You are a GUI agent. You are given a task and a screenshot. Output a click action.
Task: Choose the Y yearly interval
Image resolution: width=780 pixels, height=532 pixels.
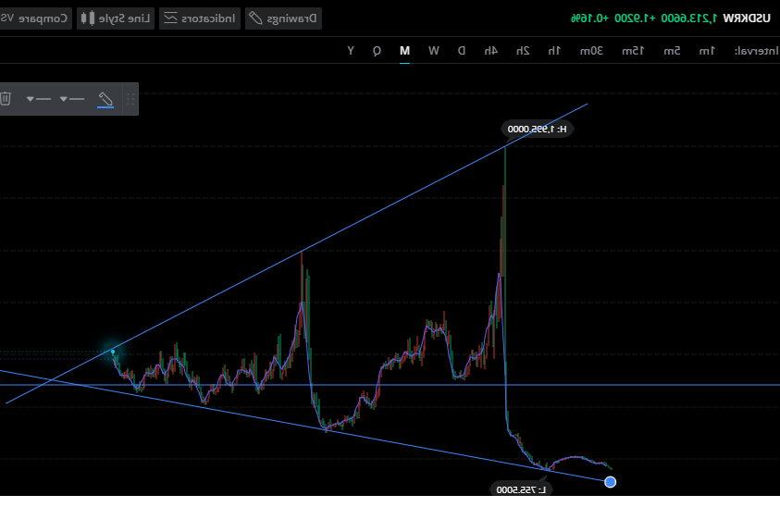coord(350,50)
